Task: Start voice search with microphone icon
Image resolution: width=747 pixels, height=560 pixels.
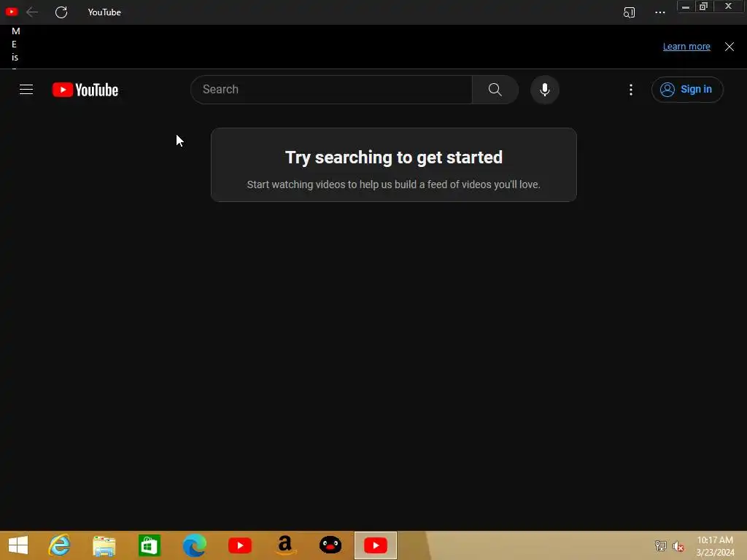Action: (544, 90)
